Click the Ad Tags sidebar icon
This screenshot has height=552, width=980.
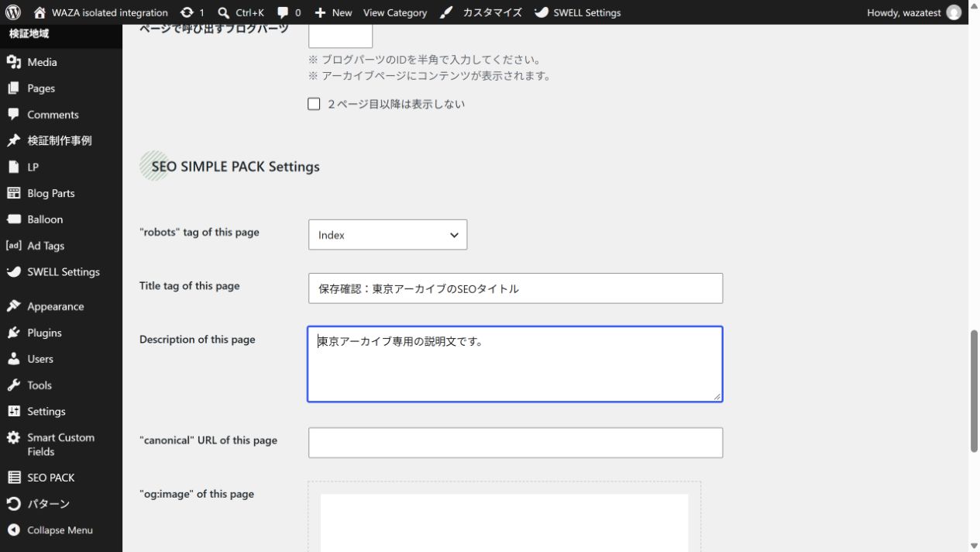click(13, 246)
